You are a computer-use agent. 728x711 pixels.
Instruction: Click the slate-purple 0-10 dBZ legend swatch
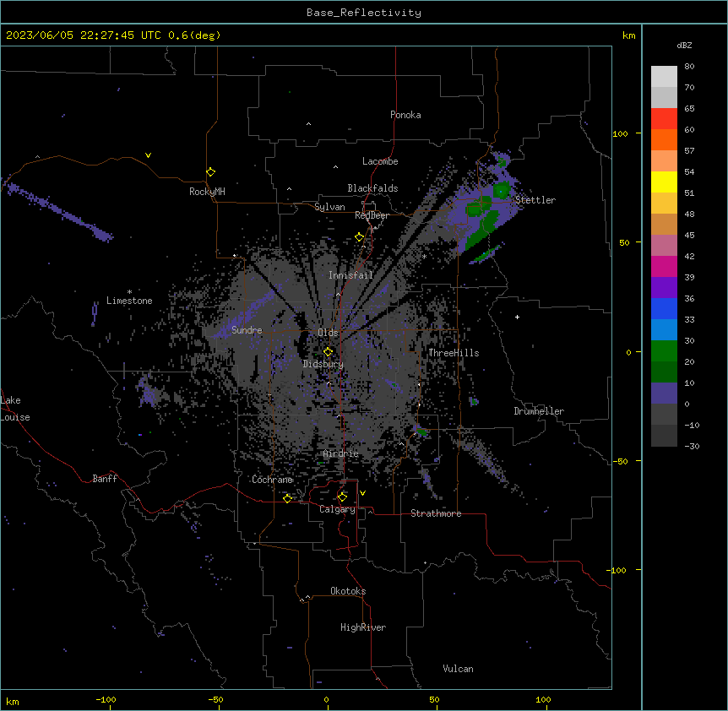point(664,393)
